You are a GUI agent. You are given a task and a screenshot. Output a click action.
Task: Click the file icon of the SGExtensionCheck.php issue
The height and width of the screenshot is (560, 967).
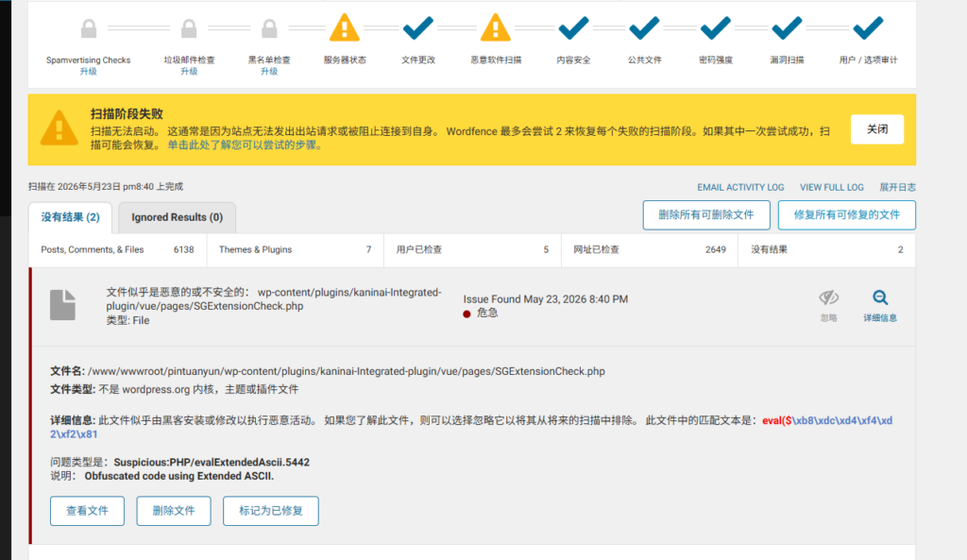(x=63, y=305)
